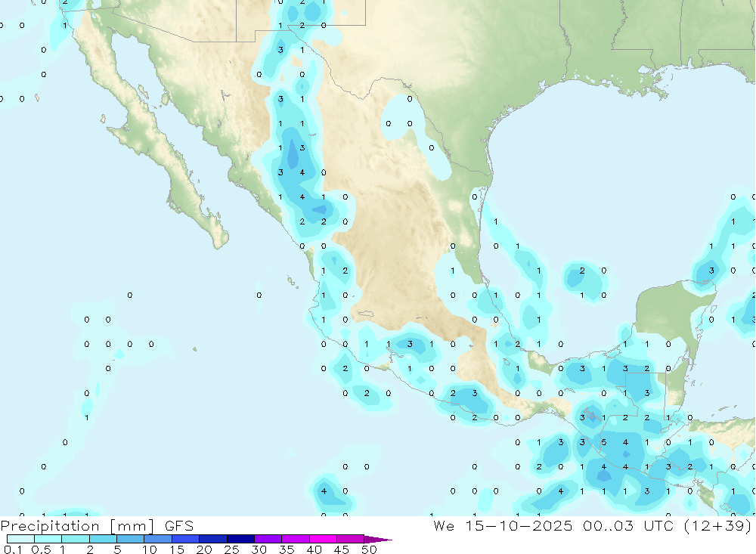
Task: Click the 45–50 mm legend color swatch
Action: pyautogui.click(x=351, y=539)
